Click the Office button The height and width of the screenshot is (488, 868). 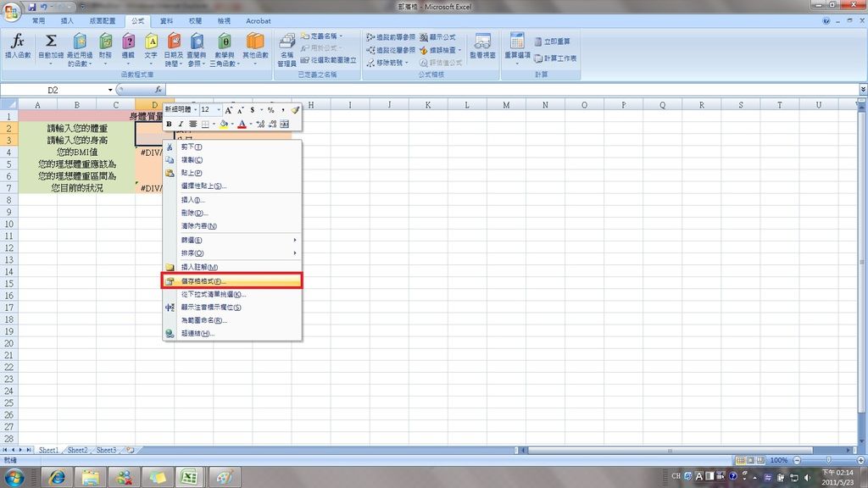11,11
